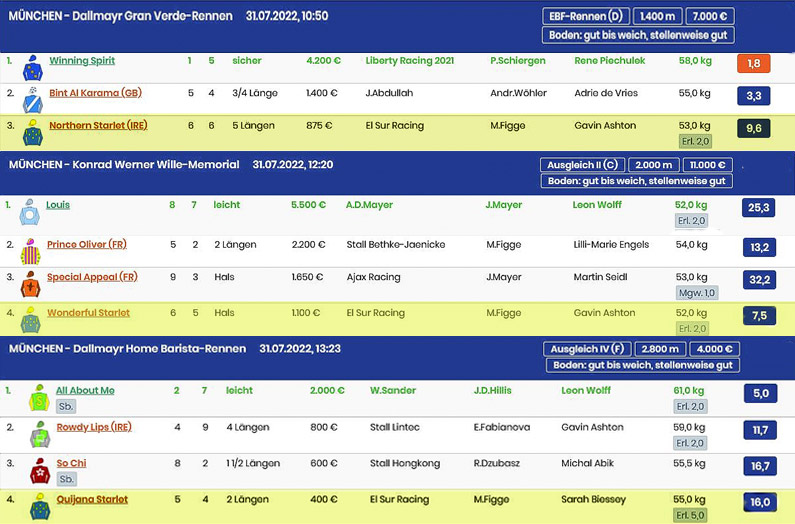
Task: Click Prince Oliver's striped jockey silk icon
Action: coord(30,252)
